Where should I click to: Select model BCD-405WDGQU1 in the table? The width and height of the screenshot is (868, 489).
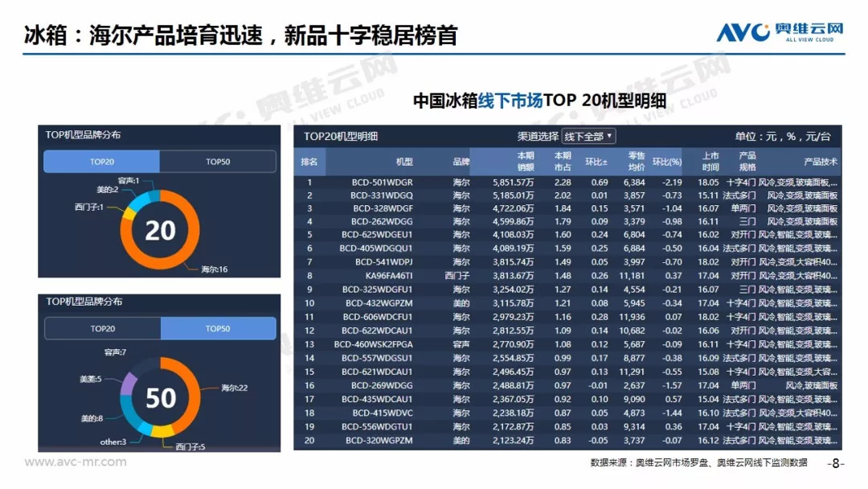click(376, 248)
